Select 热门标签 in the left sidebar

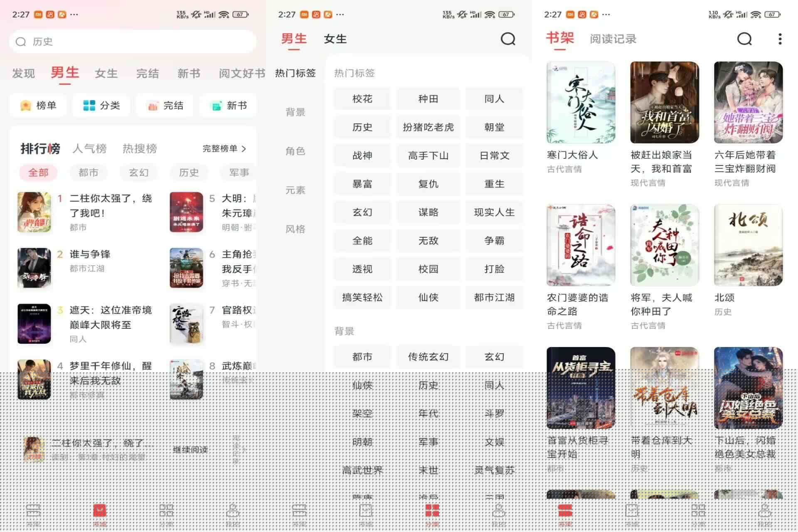click(x=296, y=73)
